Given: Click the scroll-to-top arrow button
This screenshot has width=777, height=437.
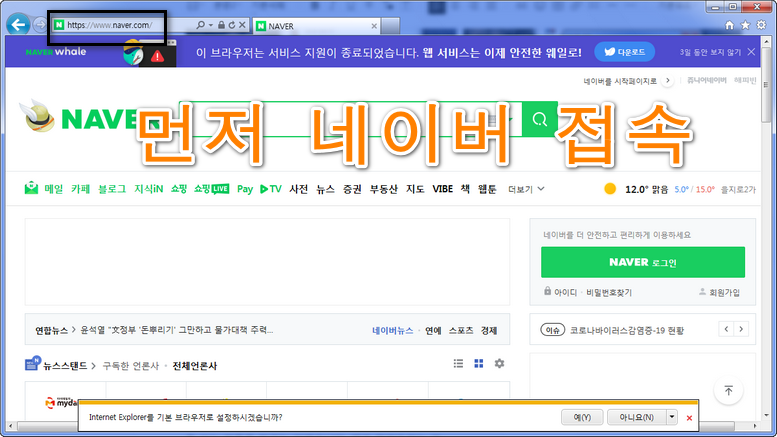Looking at the screenshot, I should coord(728,390).
